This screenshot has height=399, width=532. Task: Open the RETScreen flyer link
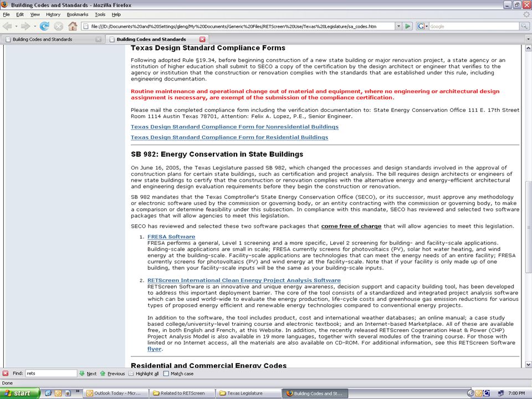tap(155, 349)
